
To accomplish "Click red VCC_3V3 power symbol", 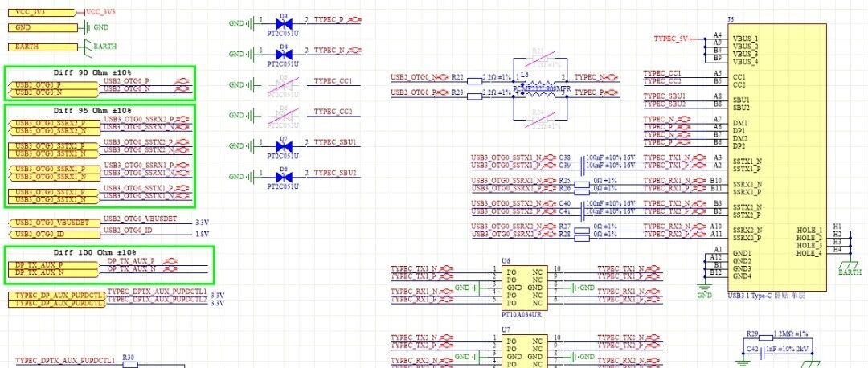I will 100,11.
